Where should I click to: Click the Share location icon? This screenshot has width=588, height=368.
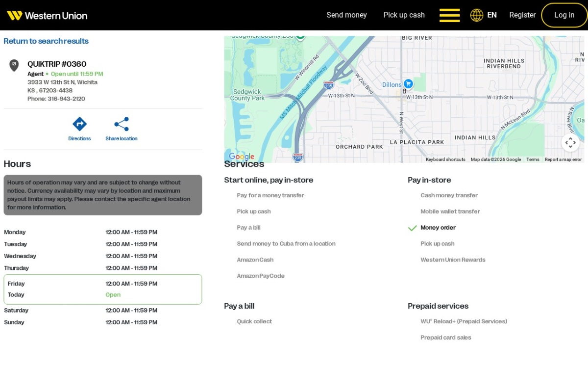tap(122, 124)
